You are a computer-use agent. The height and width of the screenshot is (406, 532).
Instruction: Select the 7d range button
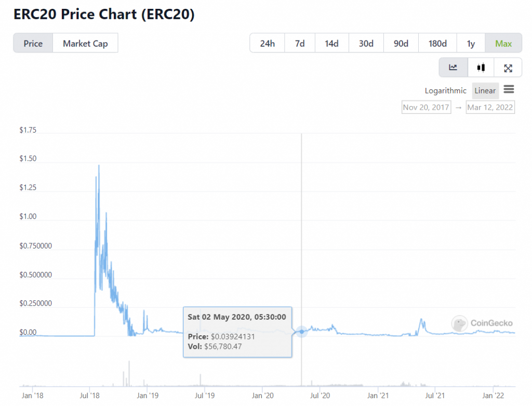tap(300, 43)
